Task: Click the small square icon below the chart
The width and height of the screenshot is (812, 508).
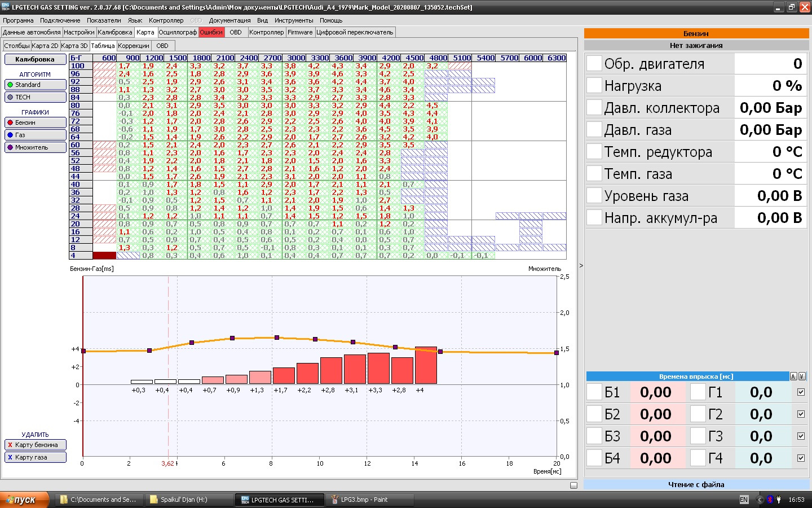Action: coord(573,485)
